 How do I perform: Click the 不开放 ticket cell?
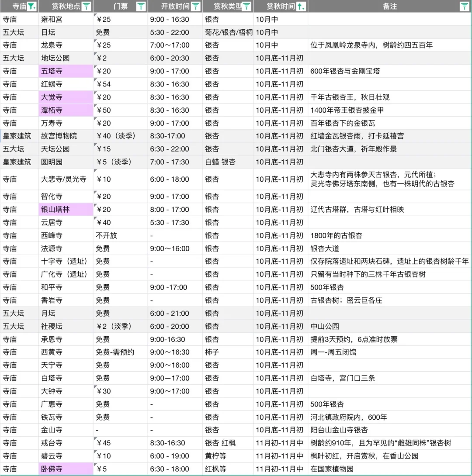click(120, 235)
